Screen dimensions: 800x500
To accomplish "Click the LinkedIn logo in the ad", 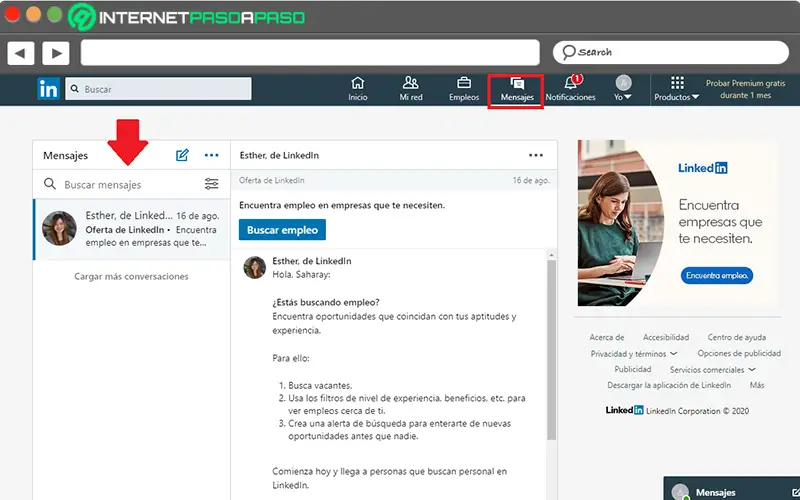I will click(703, 168).
